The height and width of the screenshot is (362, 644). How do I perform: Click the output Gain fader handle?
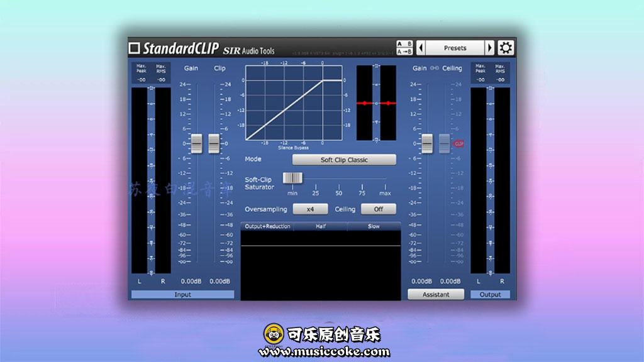coord(427,144)
